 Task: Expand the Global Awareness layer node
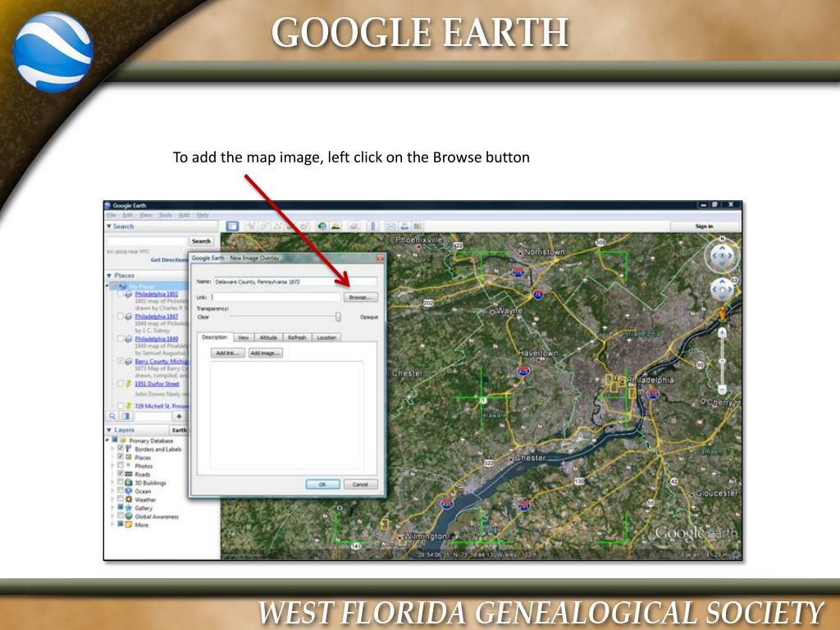[112, 516]
